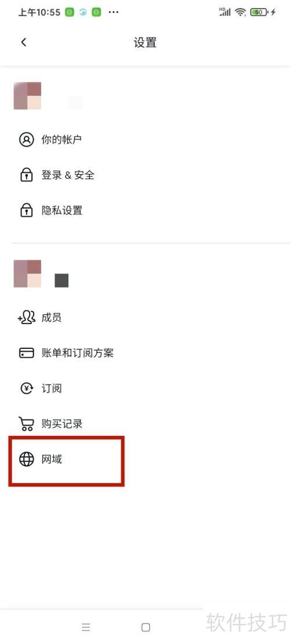Tap the card icon for 账单和订阅方案
Viewport: 290px width, 644px height.
(27, 353)
